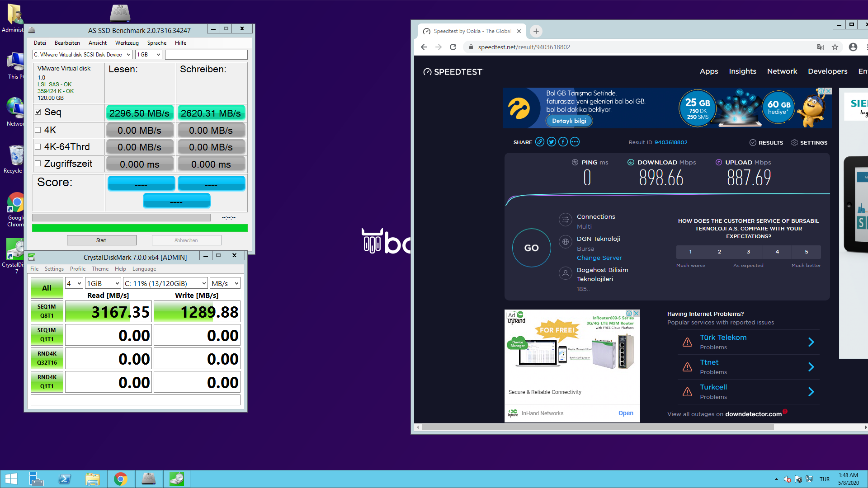Close the InHand ad with X
This screenshot has width=868, height=488.
(x=636, y=313)
